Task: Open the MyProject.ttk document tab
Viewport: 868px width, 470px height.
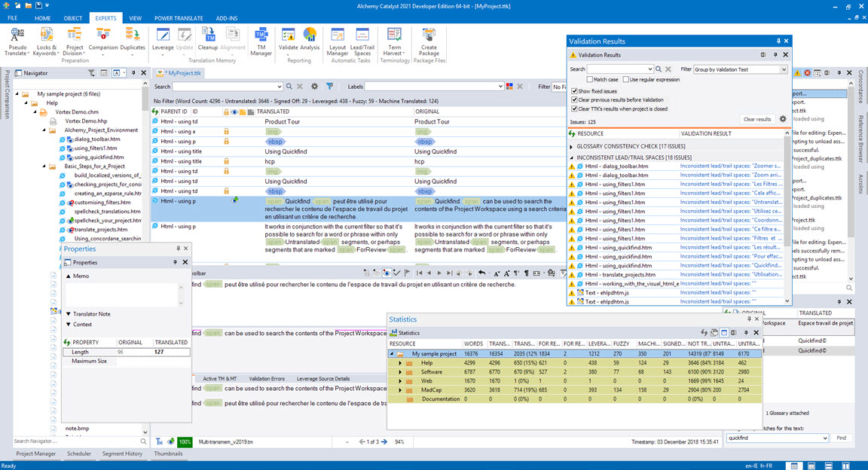Action: coord(181,73)
